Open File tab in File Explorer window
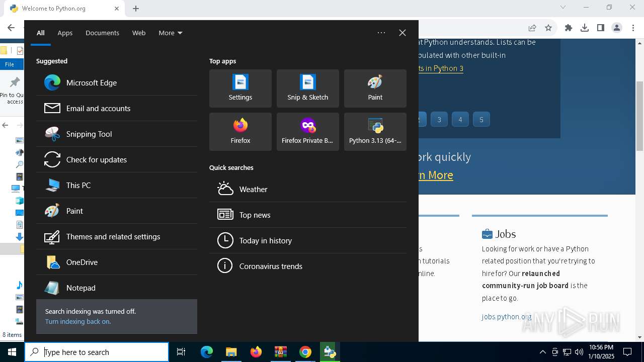Viewport: 644px width, 362px height. [x=10, y=64]
